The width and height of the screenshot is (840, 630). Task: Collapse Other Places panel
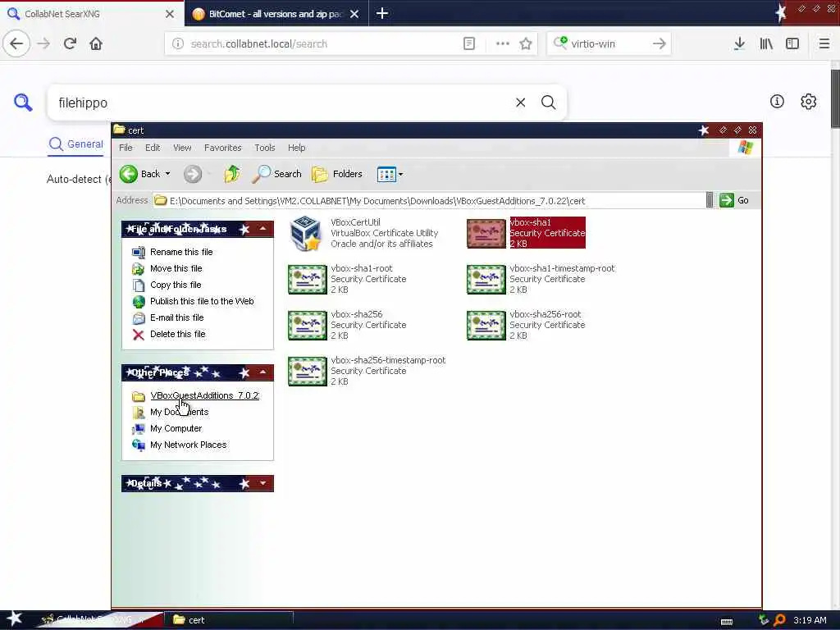pos(262,372)
